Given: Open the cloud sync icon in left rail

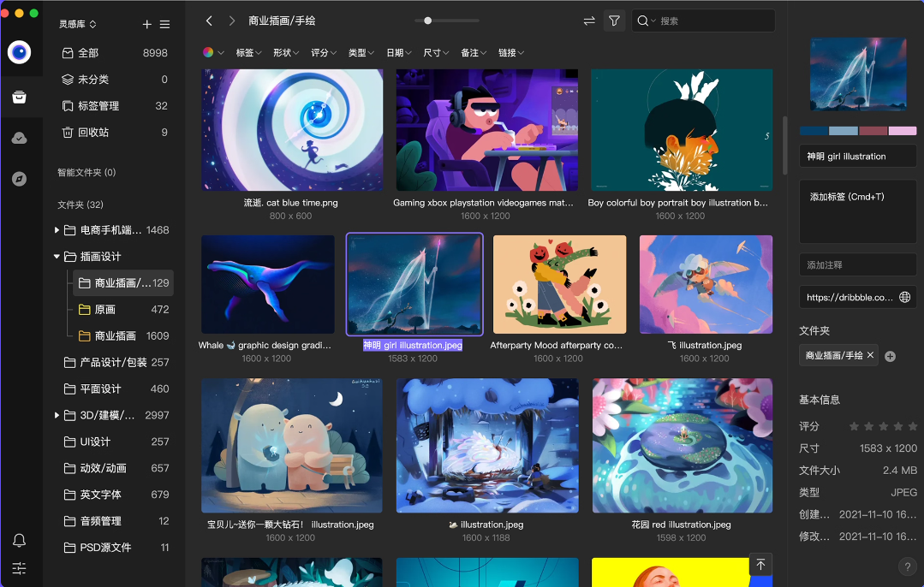Looking at the screenshot, I should [20, 138].
